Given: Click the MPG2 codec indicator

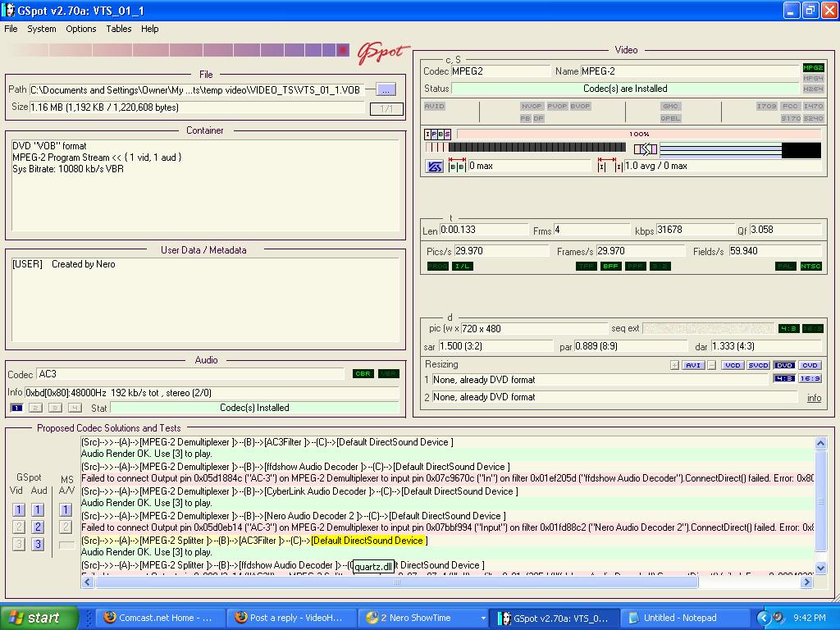Looking at the screenshot, I should pos(813,67).
